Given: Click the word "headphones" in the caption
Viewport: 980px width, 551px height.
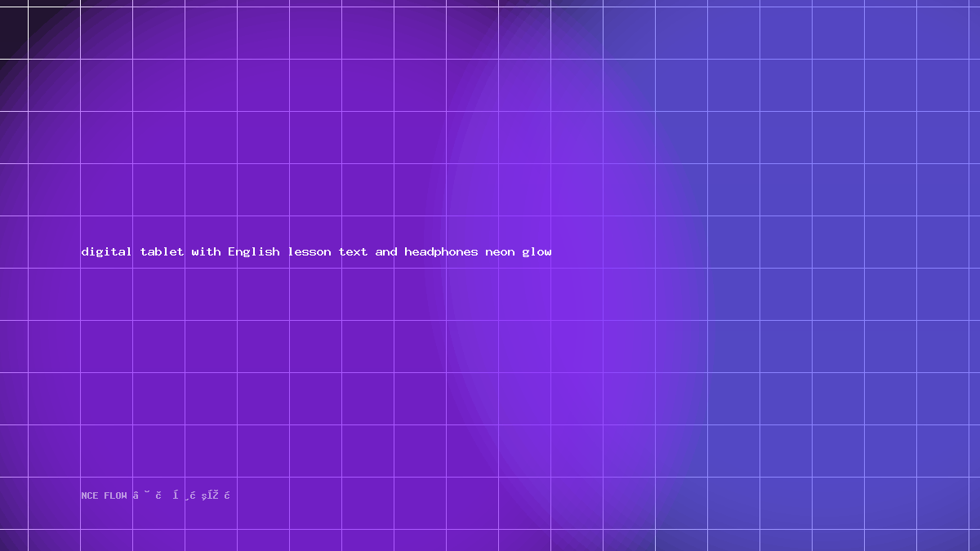Looking at the screenshot, I should click(x=442, y=251).
